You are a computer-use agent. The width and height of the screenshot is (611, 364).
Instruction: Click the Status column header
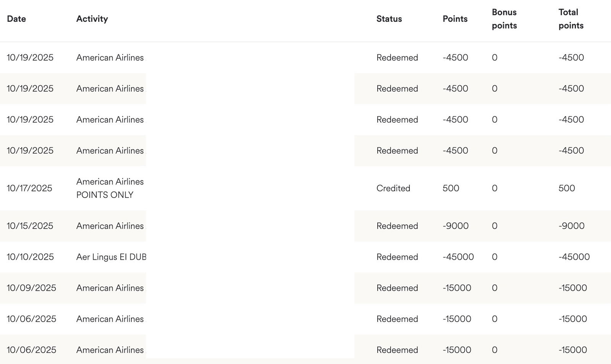coord(389,19)
